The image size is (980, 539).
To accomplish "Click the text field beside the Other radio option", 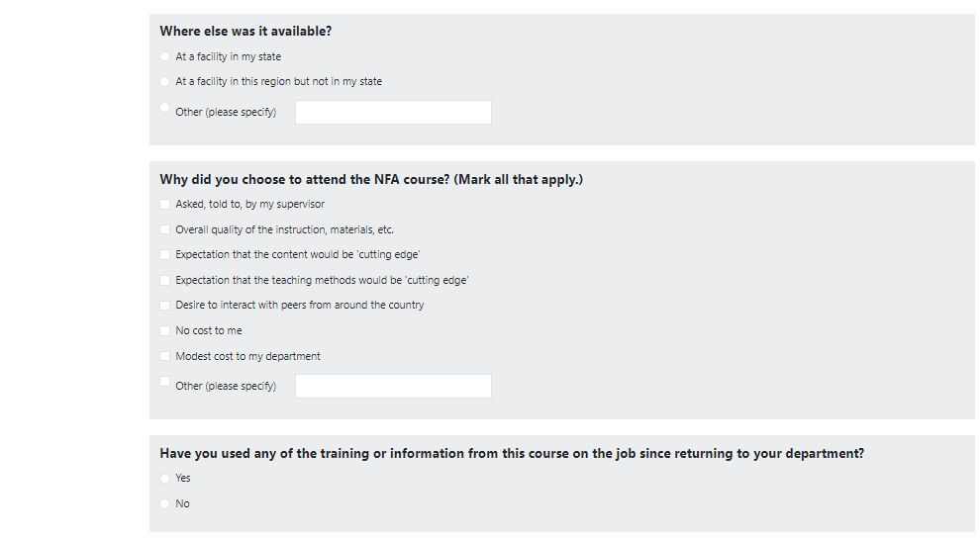I will click(393, 112).
